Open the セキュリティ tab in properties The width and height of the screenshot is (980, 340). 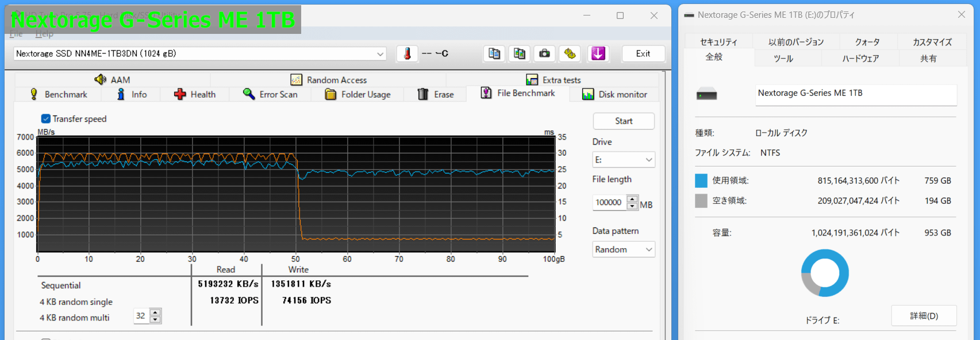718,42
